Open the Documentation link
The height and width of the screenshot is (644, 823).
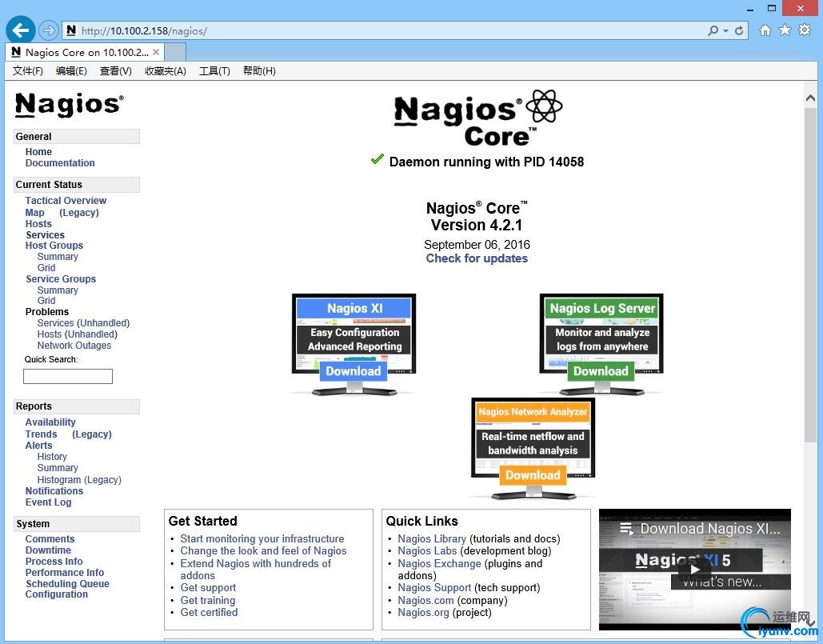point(60,163)
